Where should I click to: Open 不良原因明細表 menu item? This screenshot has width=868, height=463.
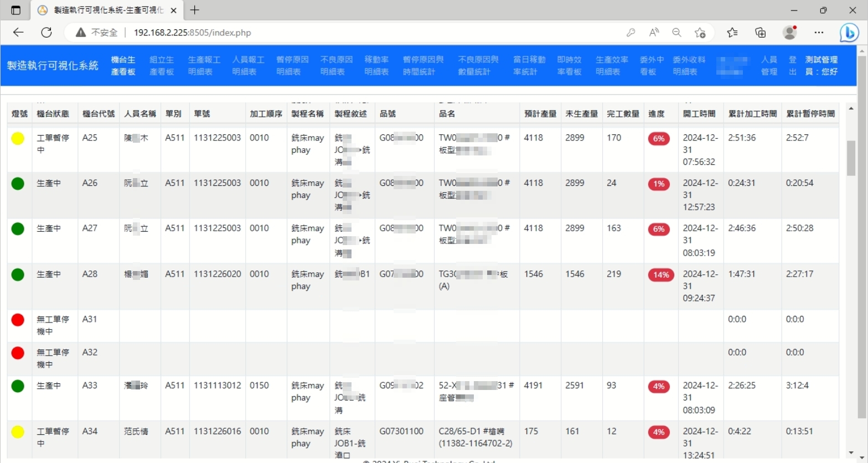(337, 65)
